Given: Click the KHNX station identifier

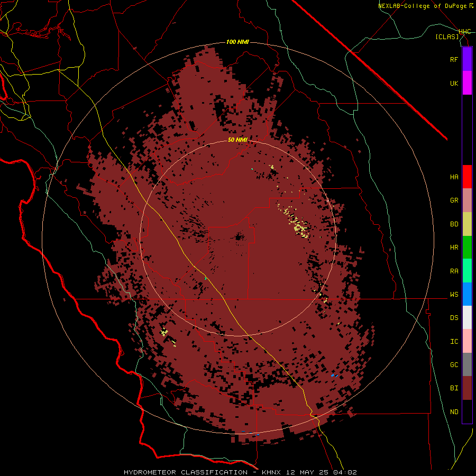Looking at the screenshot, I should [271, 472].
